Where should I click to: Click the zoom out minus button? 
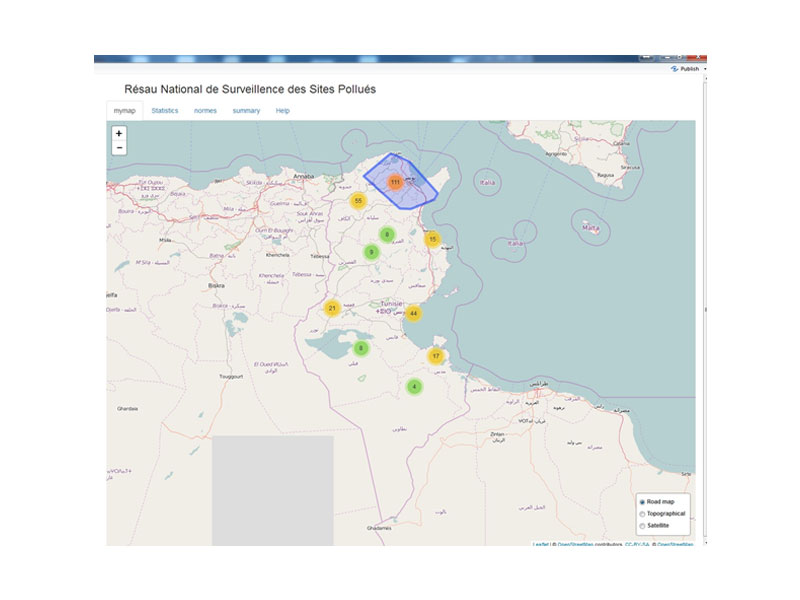coord(119,148)
